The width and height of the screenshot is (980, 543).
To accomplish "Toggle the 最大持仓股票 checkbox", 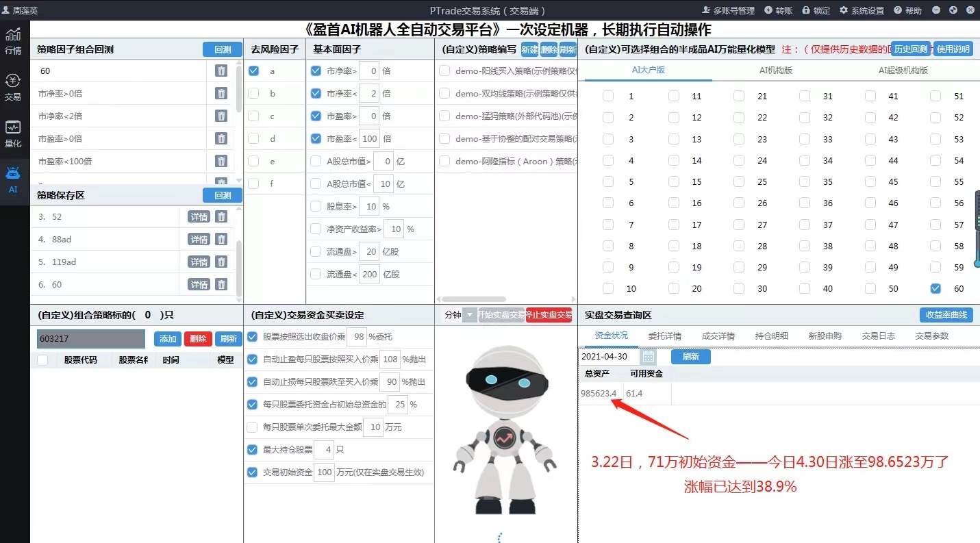I will point(252,450).
